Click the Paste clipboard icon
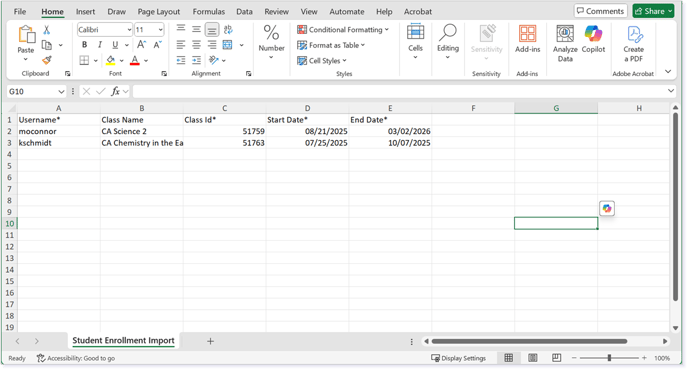The width and height of the screenshot is (688, 370). click(x=26, y=35)
